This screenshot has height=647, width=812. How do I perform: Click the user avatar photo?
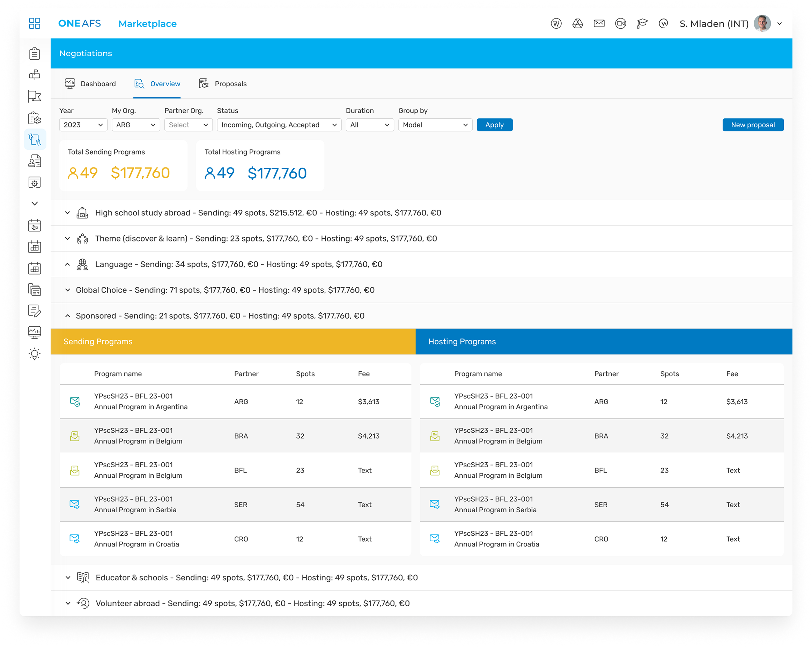pyautogui.click(x=762, y=24)
